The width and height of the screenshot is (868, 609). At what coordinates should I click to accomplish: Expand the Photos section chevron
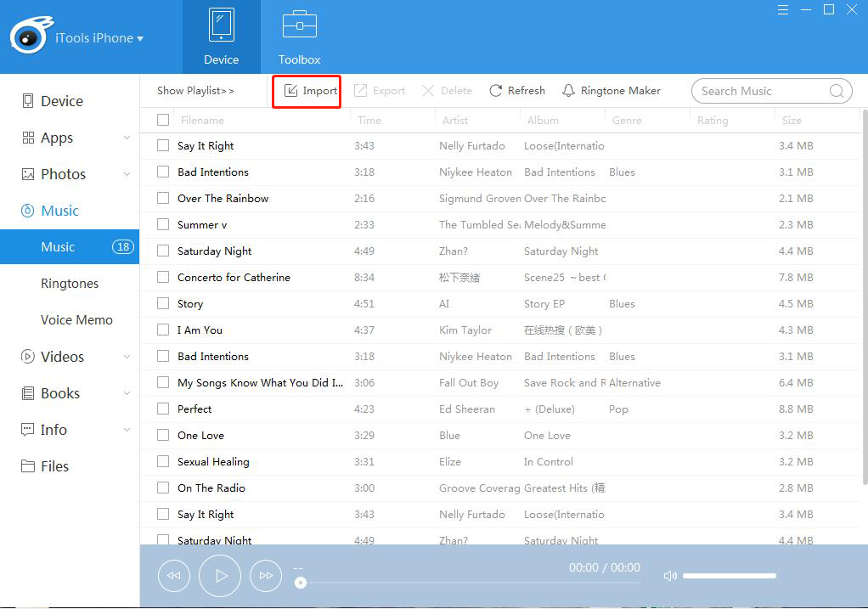pos(127,174)
